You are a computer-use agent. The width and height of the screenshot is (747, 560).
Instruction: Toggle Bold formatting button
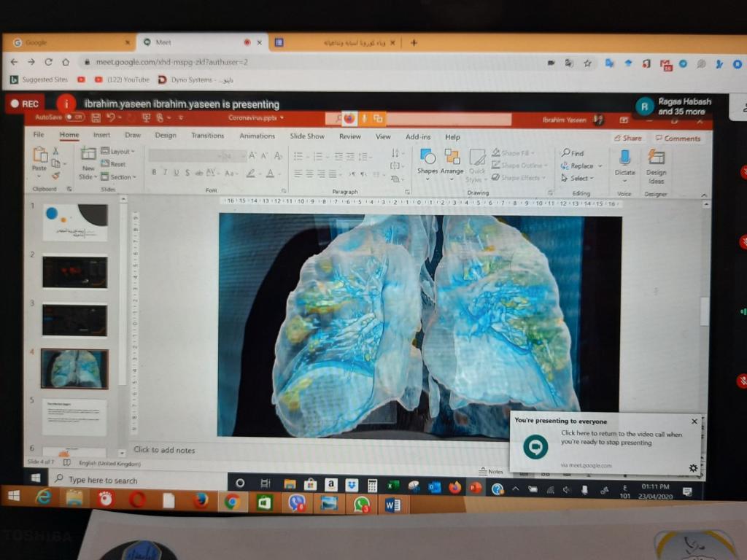pyautogui.click(x=154, y=173)
